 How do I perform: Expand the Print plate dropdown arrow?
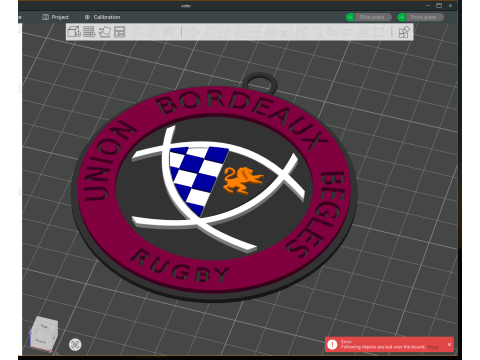pyautogui.click(x=401, y=17)
